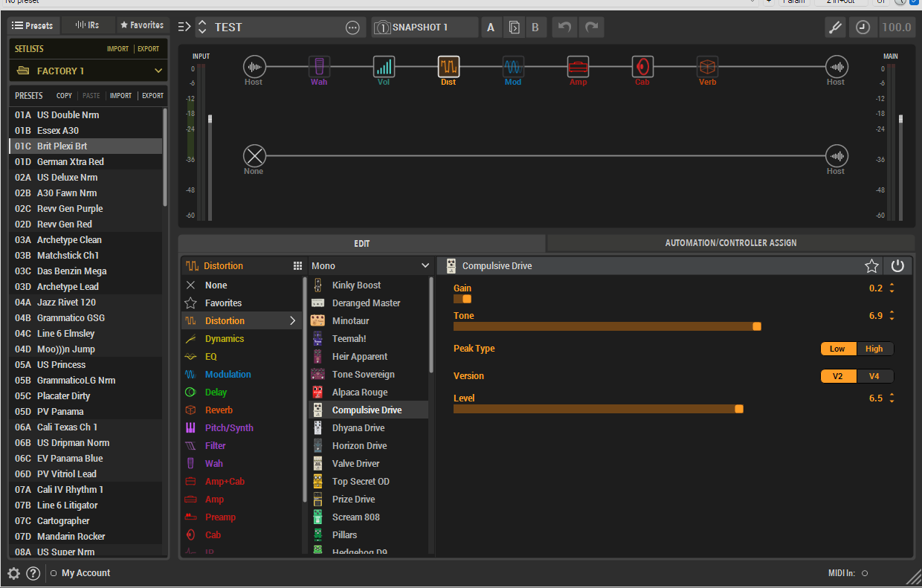This screenshot has height=588, width=922.
Task: Click the 100.0 tempo value field
Action: pyautogui.click(x=896, y=28)
